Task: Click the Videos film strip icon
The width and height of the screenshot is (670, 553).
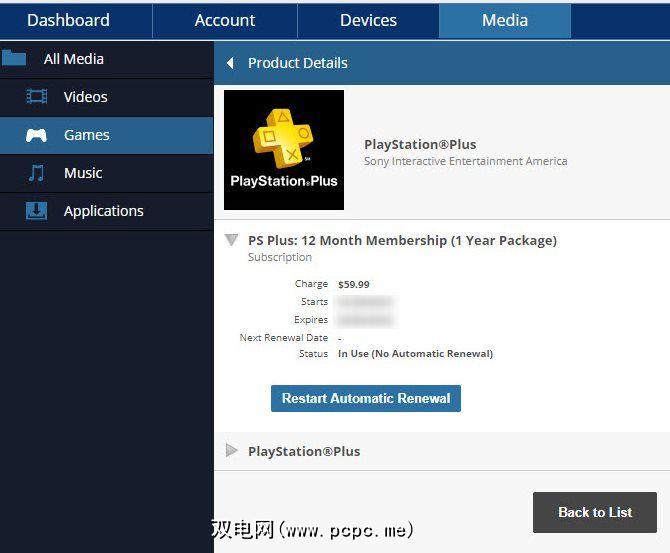Action: coord(37,97)
